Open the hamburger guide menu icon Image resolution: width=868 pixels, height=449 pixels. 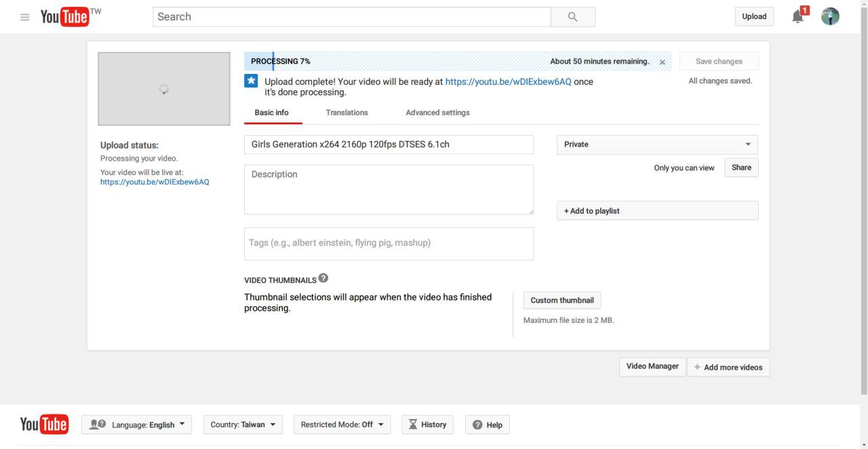(x=25, y=17)
